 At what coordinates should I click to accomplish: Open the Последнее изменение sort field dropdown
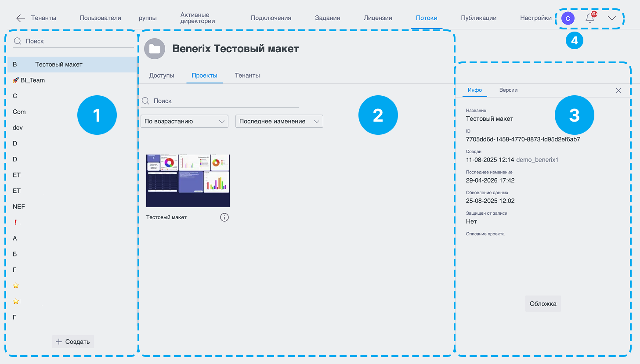click(x=279, y=121)
